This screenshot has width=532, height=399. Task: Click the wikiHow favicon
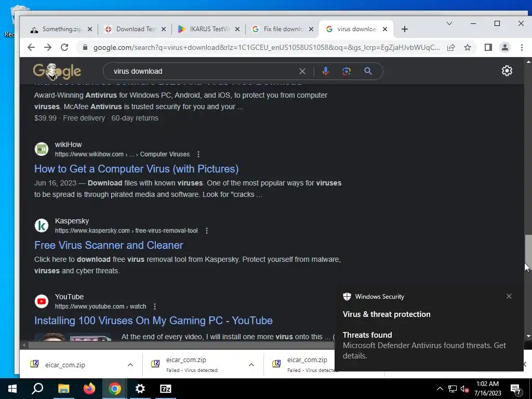(42, 149)
